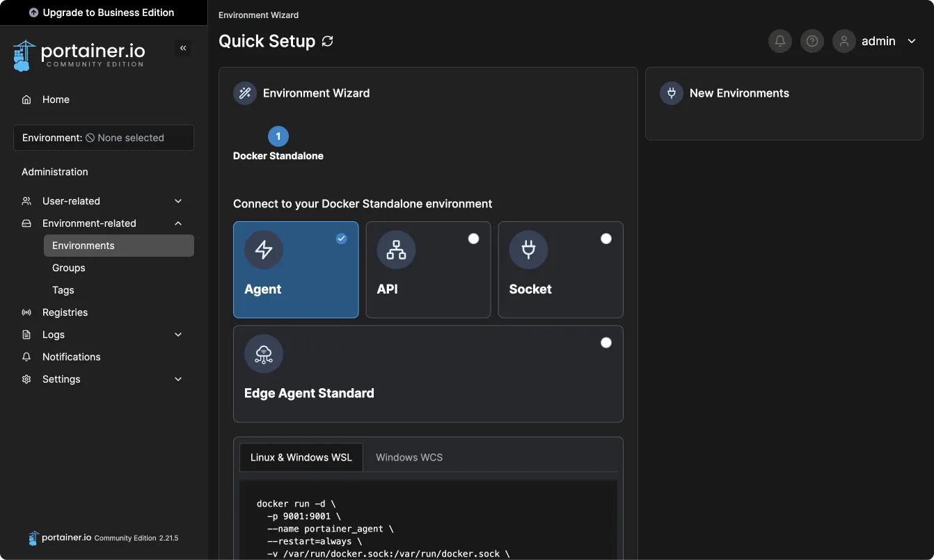Click the Notifications bell icon in the sidebar
934x560 pixels.
26,357
